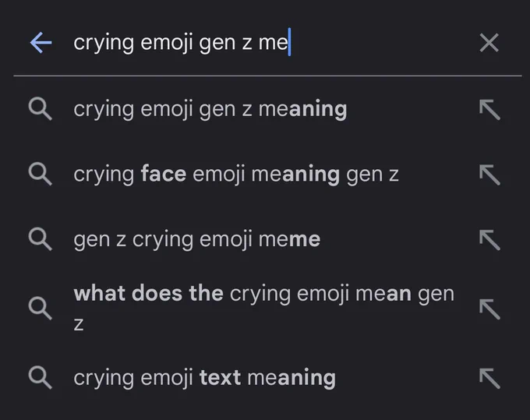This screenshot has width=530, height=420.
Task: Click the search input field text
Action: tap(181, 43)
